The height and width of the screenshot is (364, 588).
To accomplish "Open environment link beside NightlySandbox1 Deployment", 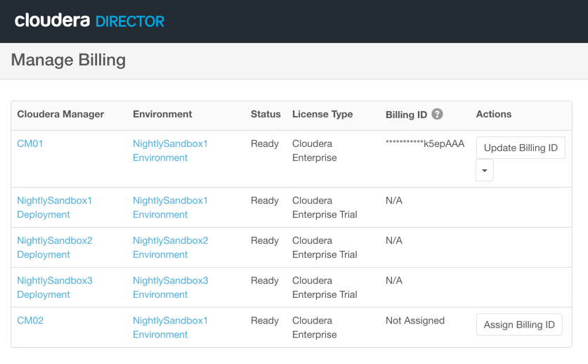I will [170, 207].
